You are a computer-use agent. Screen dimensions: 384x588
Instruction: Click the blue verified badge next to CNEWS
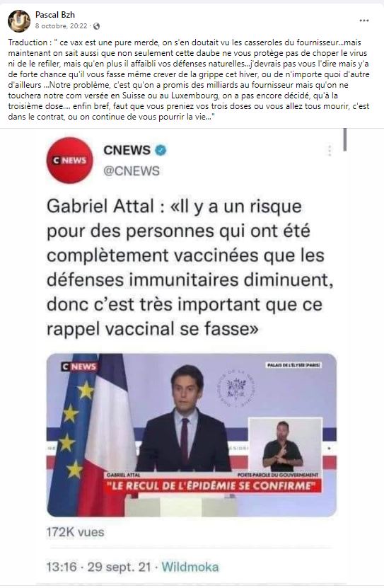tap(161, 150)
